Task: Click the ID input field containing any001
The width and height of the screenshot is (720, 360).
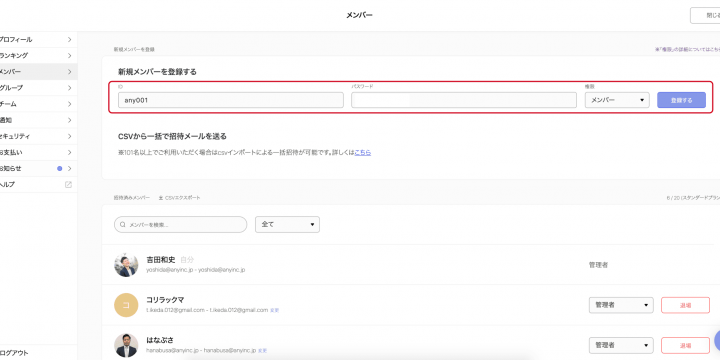Action: pyautogui.click(x=231, y=100)
